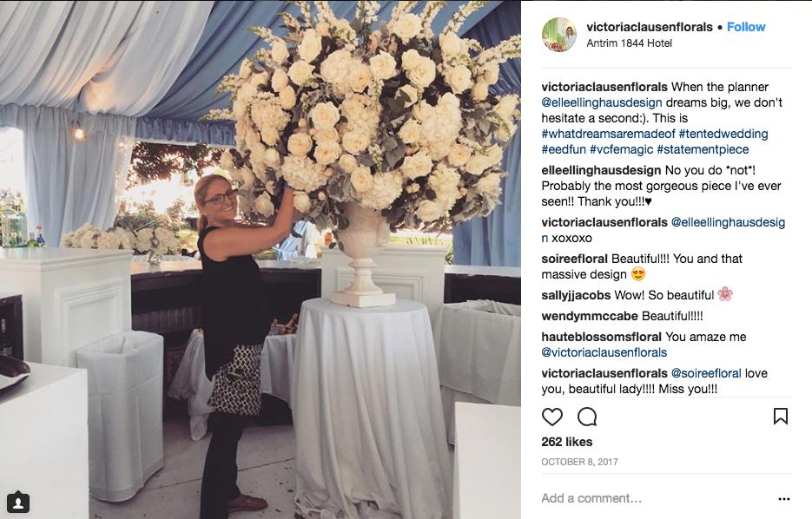Follow victoriaclausenflorals account

(x=746, y=27)
